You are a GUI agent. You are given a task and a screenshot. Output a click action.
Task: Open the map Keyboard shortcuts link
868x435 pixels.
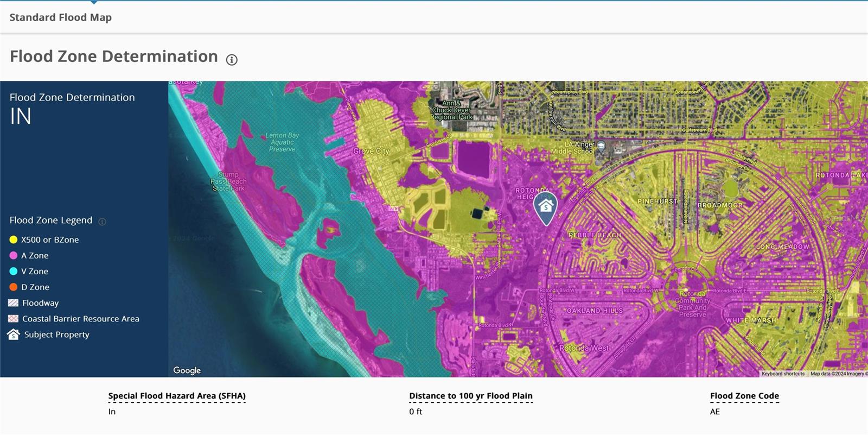tap(783, 374)
